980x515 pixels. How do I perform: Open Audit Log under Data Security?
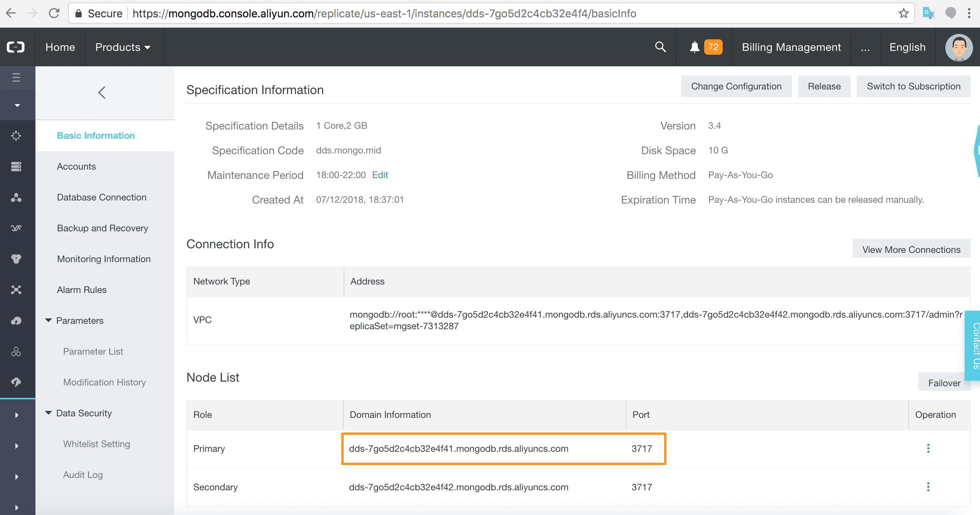click(83, 475)
